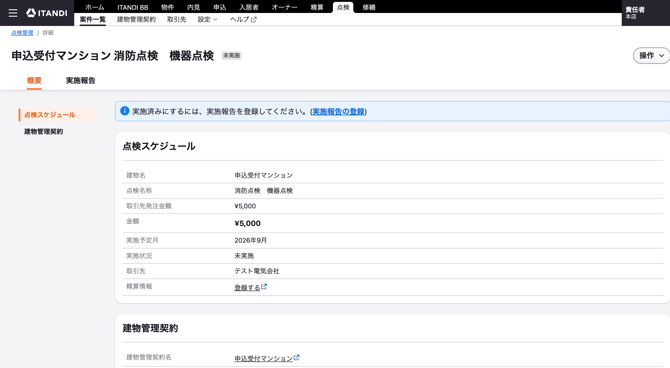Open the 申込 top menu
The height and width of the screenshot is (368, 670).
click(220, 7)
